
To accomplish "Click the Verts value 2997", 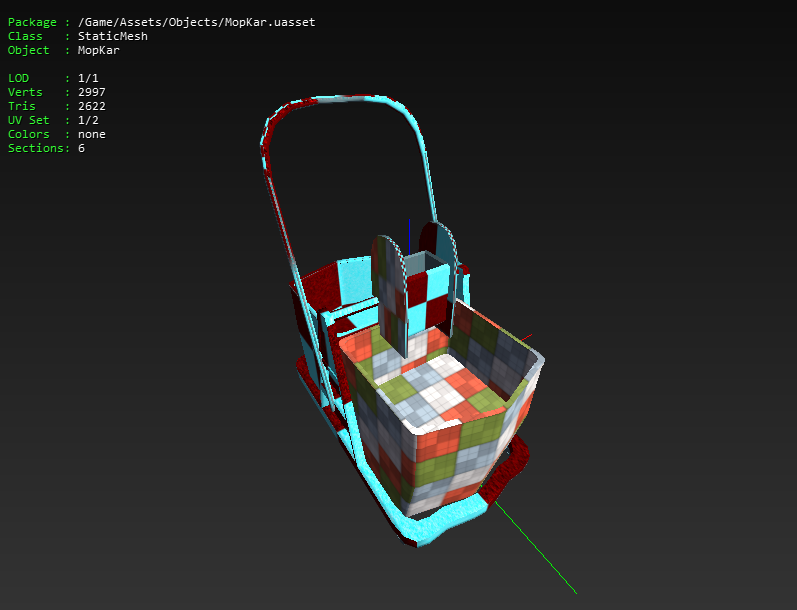I will pos(91,92).
